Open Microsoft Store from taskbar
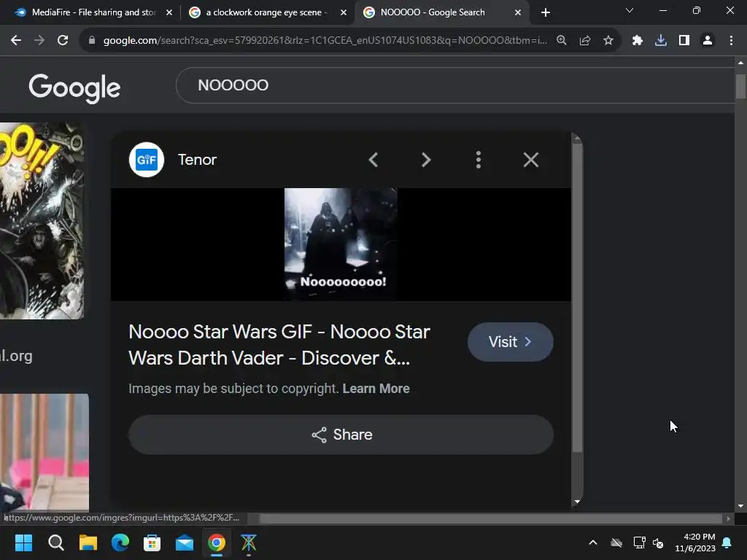Viewport: 747px width, 560px height. tap(152, 542)
